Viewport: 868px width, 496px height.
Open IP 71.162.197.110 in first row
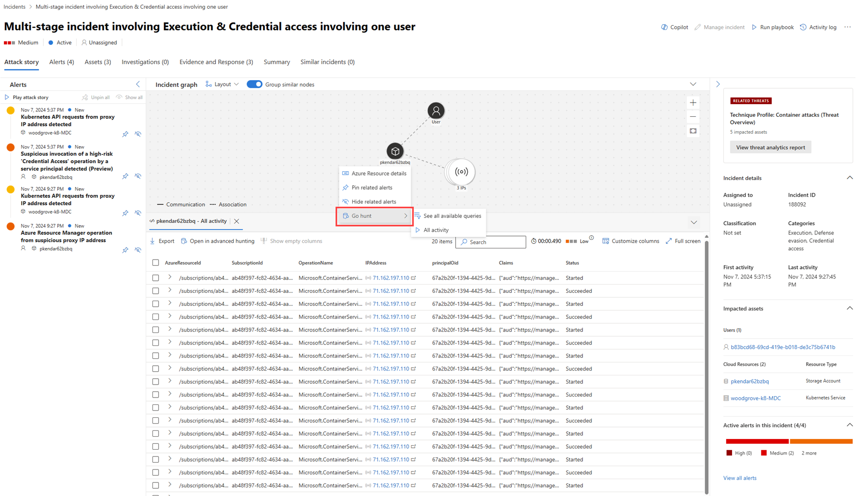(x=391, y=278)
